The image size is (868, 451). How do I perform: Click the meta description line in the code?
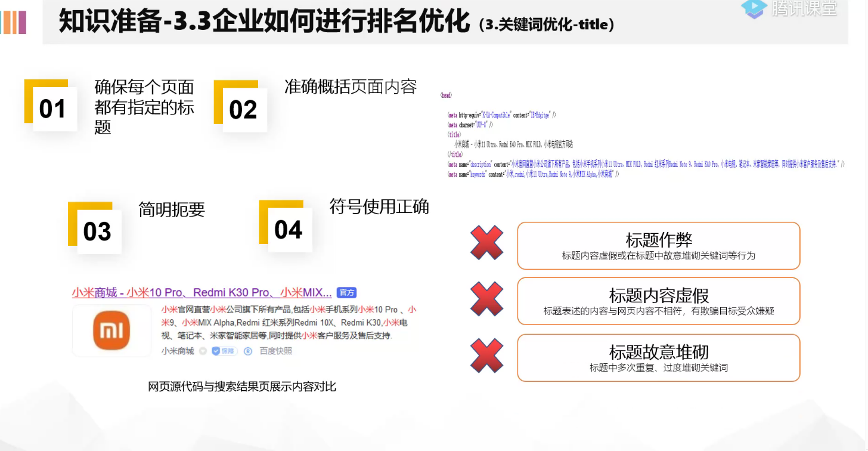pos(646,163)
